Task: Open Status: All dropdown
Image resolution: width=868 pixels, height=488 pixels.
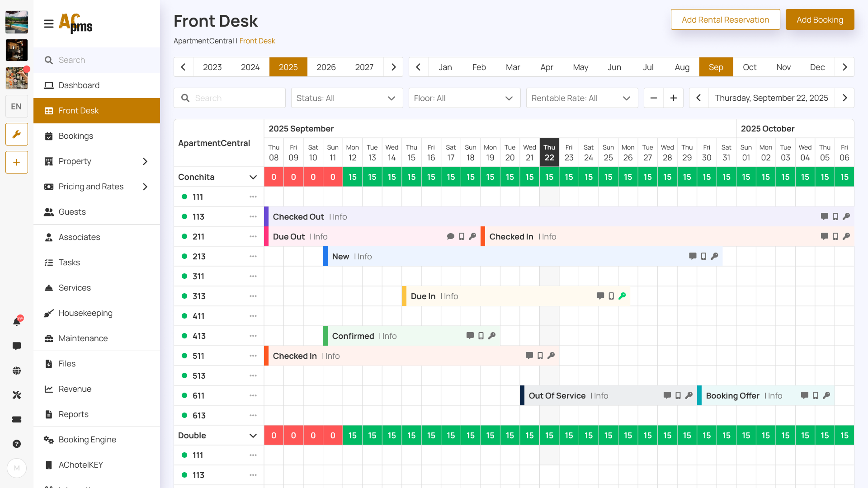Action: 347,98
